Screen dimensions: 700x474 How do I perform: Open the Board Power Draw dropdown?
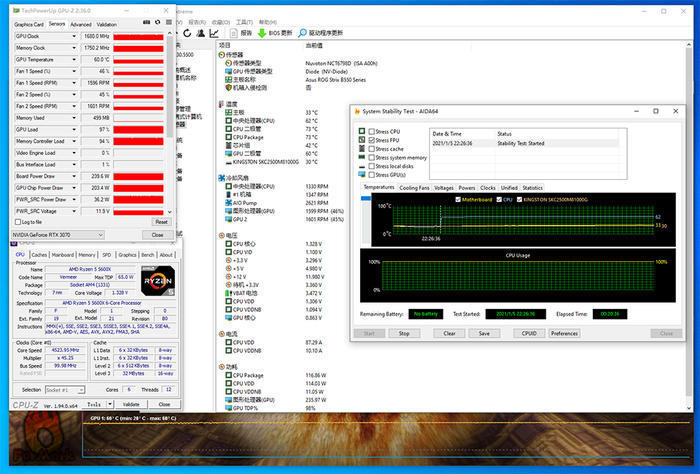pos(74,176)
